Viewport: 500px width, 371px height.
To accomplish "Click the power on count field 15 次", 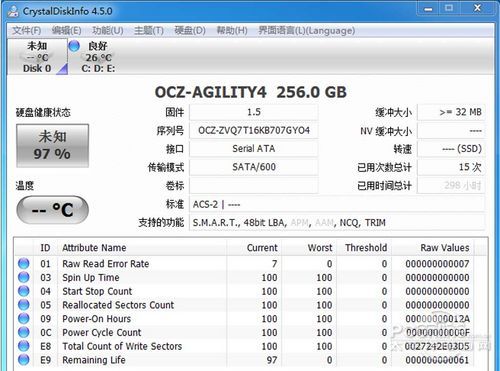I will click(x=451, y=167).
